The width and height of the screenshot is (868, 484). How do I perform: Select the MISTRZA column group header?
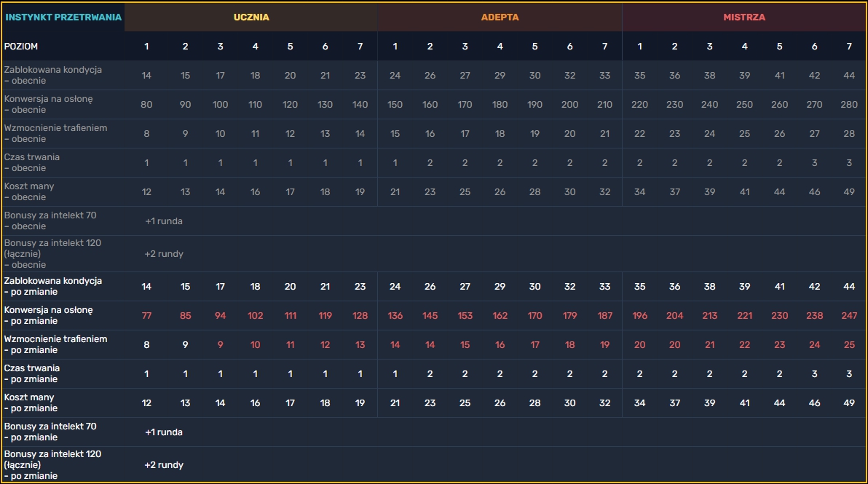[x=744, y=17]
